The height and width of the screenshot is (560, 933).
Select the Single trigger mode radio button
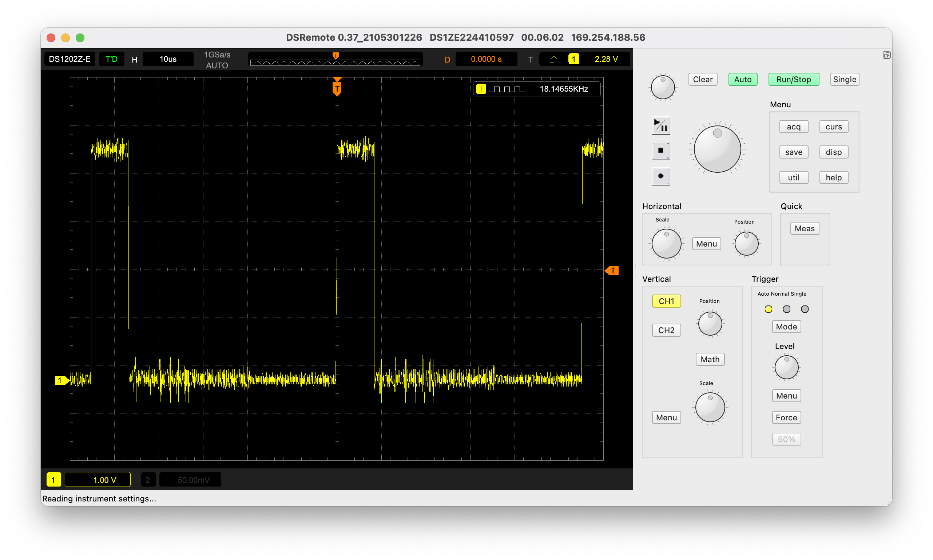pyautogui.click(x=805, y=309)
